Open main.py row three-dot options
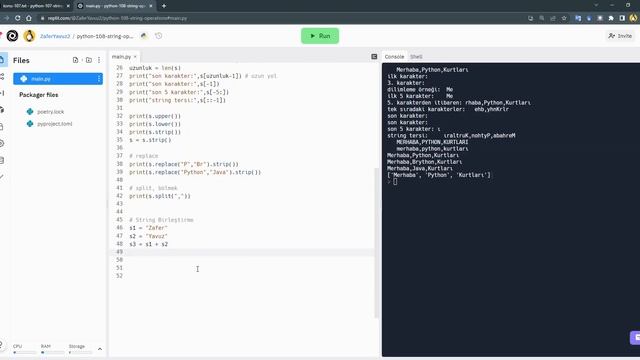The width and height of the screenshot is (640, 360). pyautogui.click(x=99, y=79)
